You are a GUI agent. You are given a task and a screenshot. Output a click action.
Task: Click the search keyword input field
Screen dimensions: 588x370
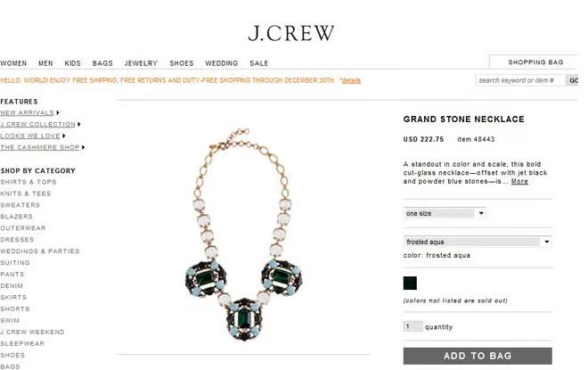click(520, 80)
